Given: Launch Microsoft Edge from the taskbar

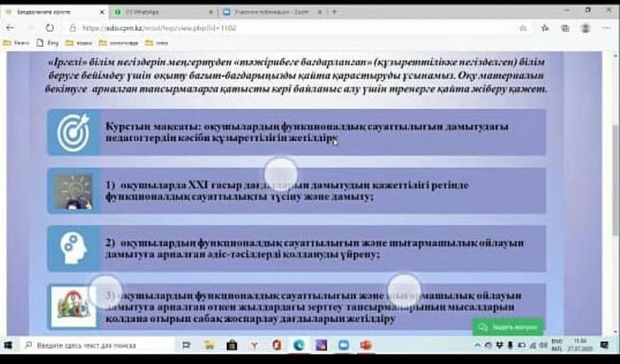Looking at the screenshot, I should pos(299,345).
